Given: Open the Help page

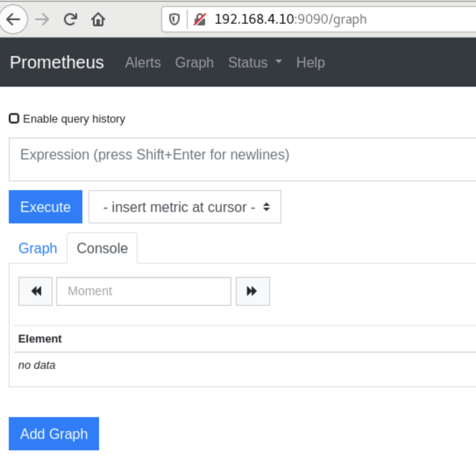Looking at the screenshot, I should click(x=311, y=63).
